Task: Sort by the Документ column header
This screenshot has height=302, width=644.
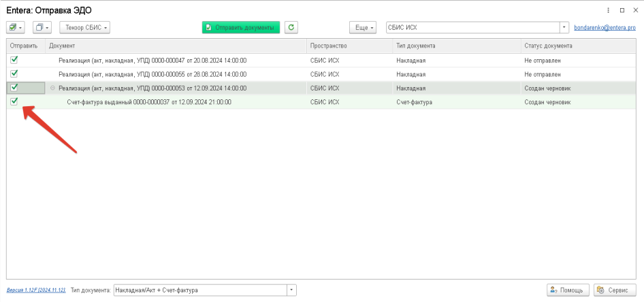Action: pos(176,46)
